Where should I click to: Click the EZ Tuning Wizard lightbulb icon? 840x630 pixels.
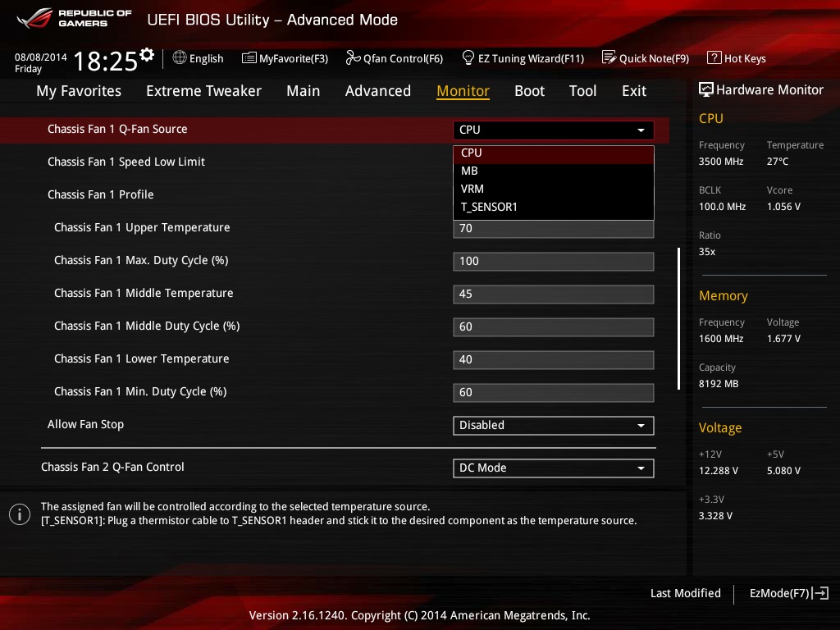(x=468, y=57)
